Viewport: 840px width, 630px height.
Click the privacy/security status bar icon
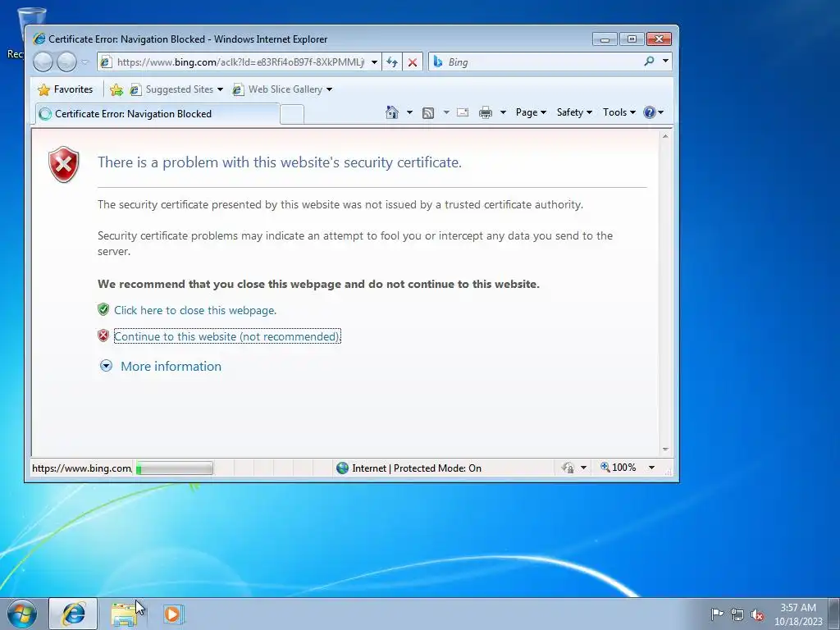point(568,468)
